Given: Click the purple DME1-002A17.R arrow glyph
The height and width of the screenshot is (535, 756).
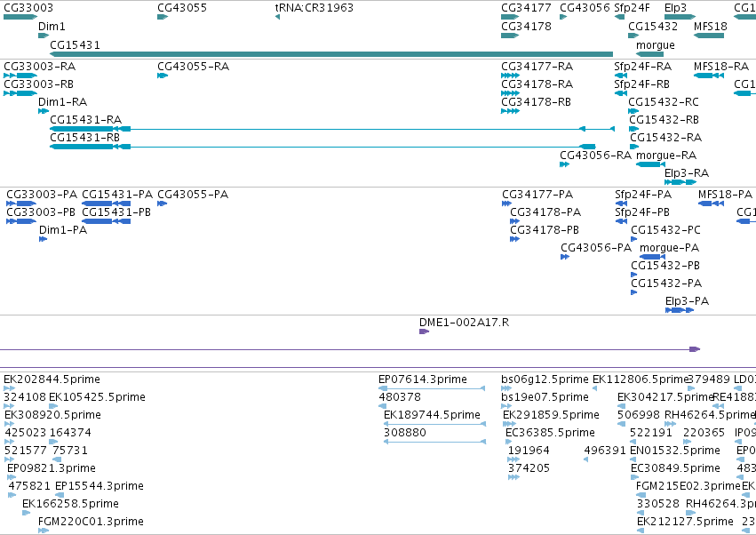Looking at the screenshot, I should 425,331.
